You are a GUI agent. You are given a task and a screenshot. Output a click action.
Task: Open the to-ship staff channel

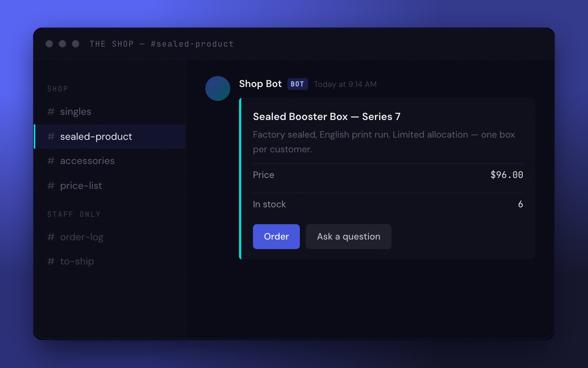coord(110,261)
